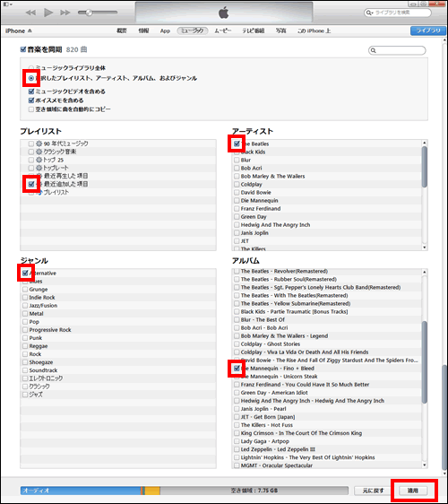Uncheck The Beatles artist checkbox
This screenshot has width=448, height=504.
[x=237, y=143]
